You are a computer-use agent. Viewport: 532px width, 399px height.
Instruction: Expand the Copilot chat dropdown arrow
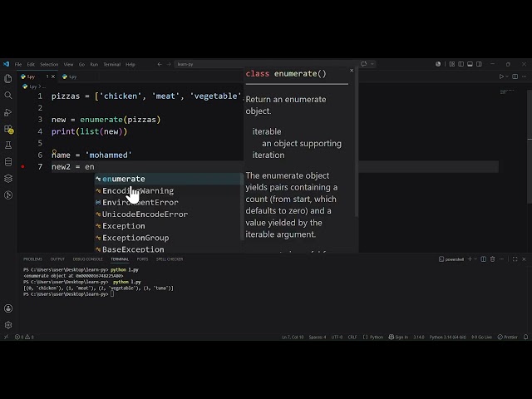(x=372, y=64)
